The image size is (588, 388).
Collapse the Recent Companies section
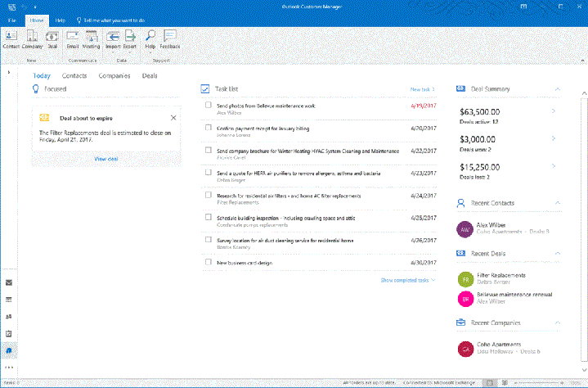[x=558, y=323]
